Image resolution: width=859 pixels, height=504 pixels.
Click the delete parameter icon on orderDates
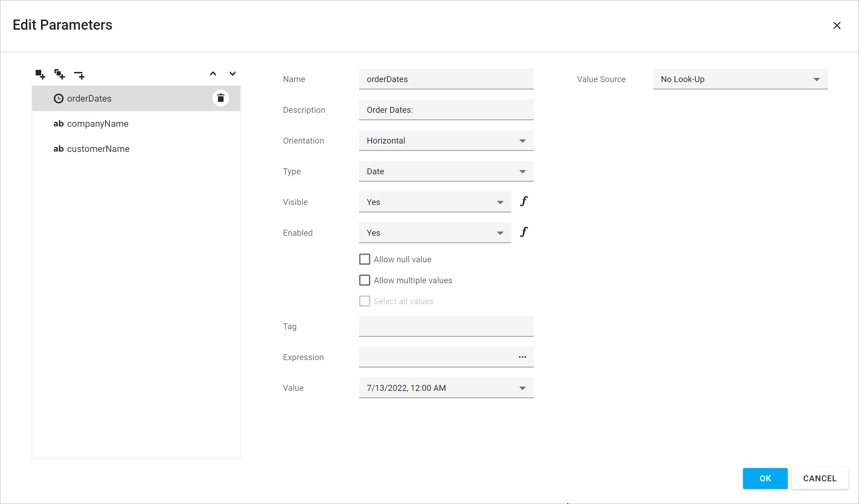click(221, 98)
